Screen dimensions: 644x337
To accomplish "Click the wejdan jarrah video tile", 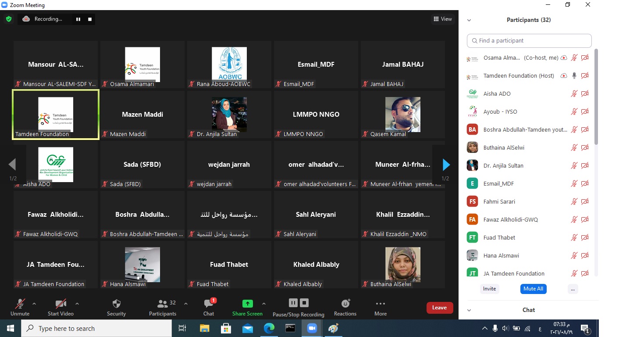I will pos(229,165).
